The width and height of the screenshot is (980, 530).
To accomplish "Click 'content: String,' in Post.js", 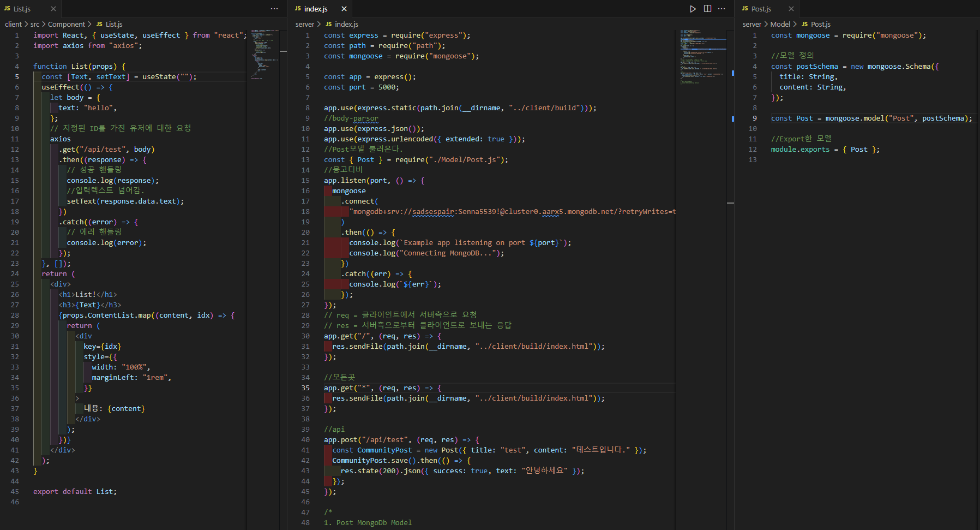I will click(x=813, y=87).
